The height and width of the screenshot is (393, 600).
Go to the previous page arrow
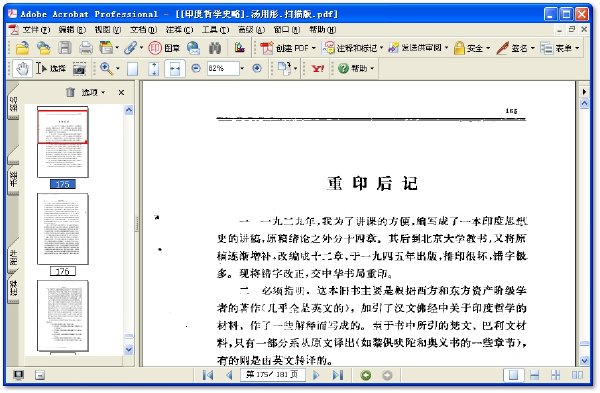coord(229,375)
